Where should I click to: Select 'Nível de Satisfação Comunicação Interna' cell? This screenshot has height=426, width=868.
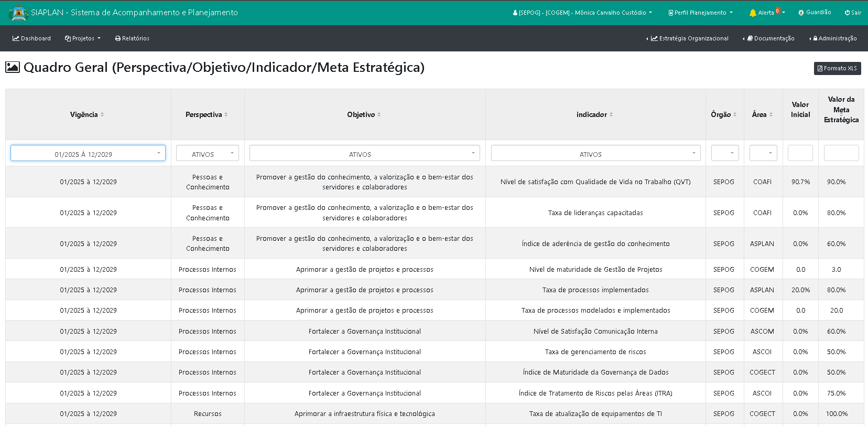[x=595, y=332]
